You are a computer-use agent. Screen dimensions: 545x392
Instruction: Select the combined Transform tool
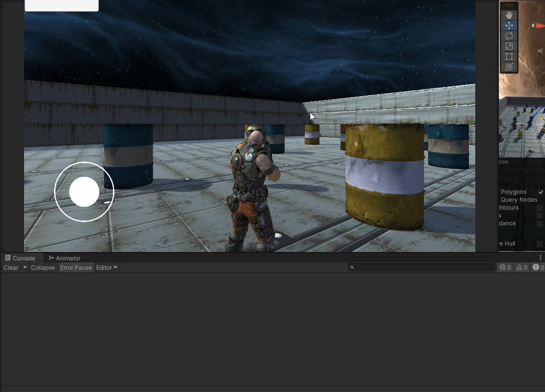509,67
